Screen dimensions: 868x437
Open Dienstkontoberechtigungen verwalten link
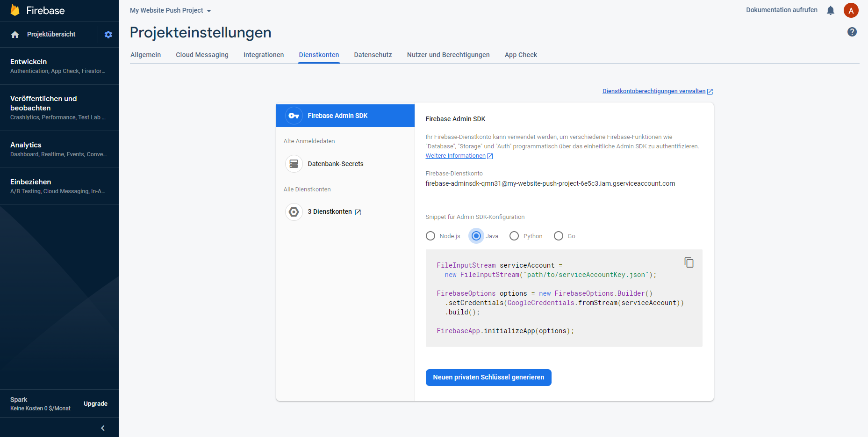point(654,91)
